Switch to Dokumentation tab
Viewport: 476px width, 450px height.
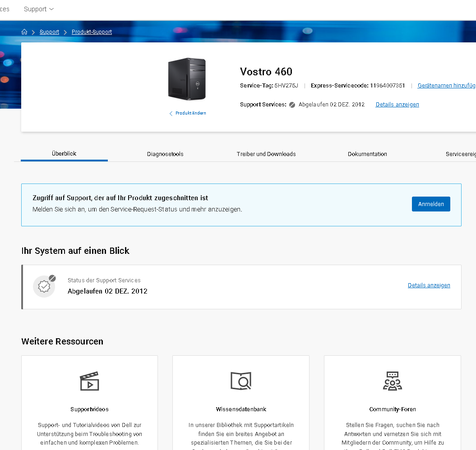367,154
